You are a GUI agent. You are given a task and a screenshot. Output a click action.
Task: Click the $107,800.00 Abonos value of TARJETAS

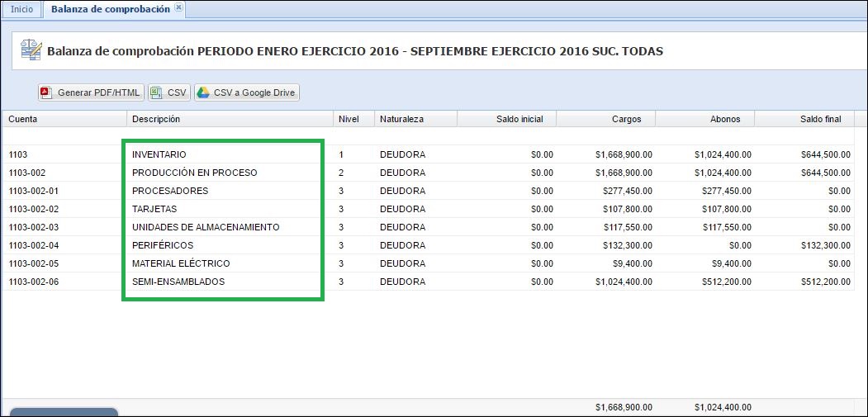[727, 210]
